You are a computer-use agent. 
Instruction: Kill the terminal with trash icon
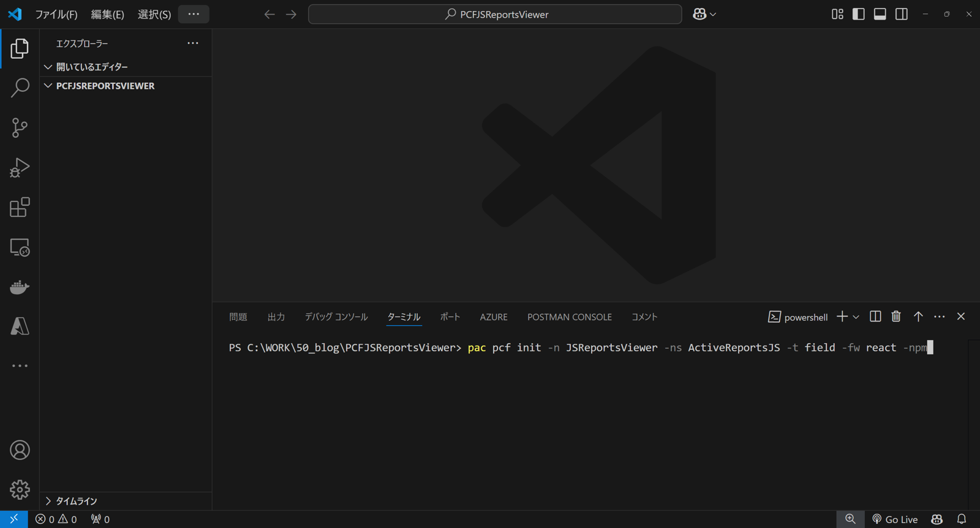point(896,317)
